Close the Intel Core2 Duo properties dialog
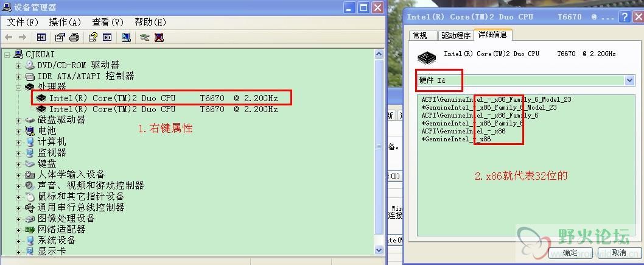Screen dimensions: 644x265 pyautogui.click(x=638, y=17)
